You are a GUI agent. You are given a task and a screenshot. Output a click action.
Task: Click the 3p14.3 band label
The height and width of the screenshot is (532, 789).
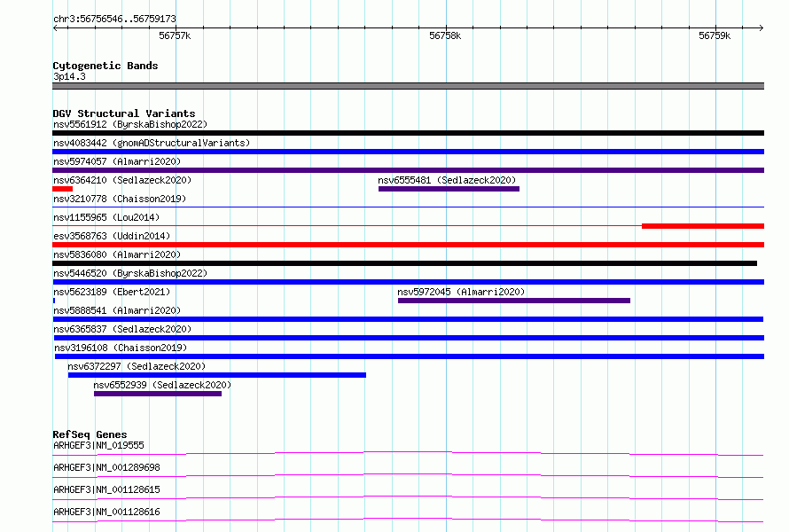tap(69, 76)
